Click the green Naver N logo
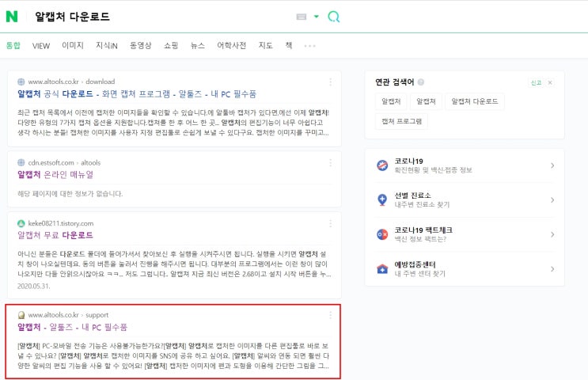Viewport: 588px width, 380px height. pyautogui.click(x=12, y=17)
